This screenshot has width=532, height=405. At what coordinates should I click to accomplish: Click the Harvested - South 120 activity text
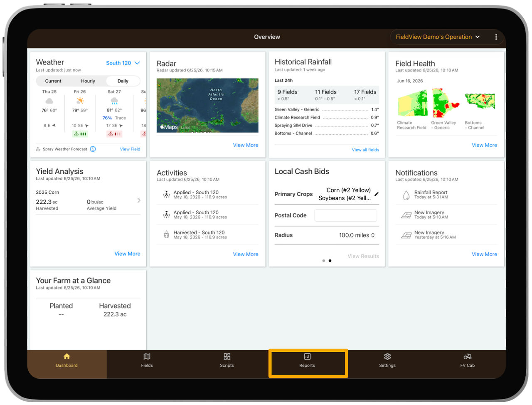[x=199, y=232]
